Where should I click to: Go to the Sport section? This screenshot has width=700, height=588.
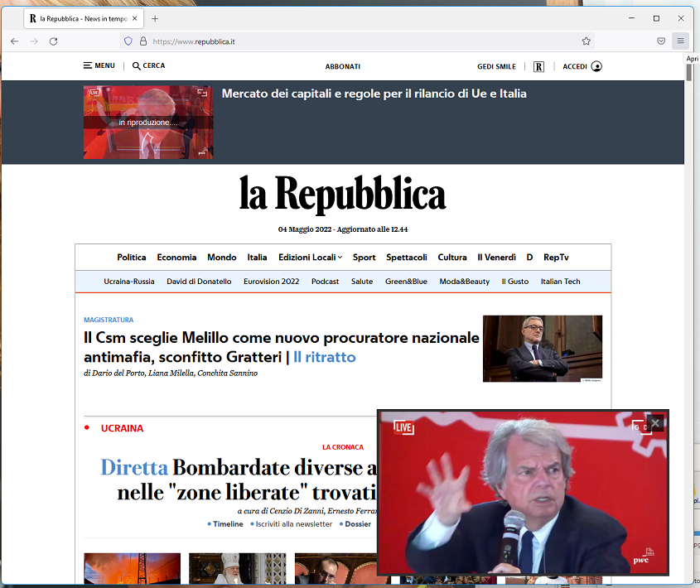[364, 258]
